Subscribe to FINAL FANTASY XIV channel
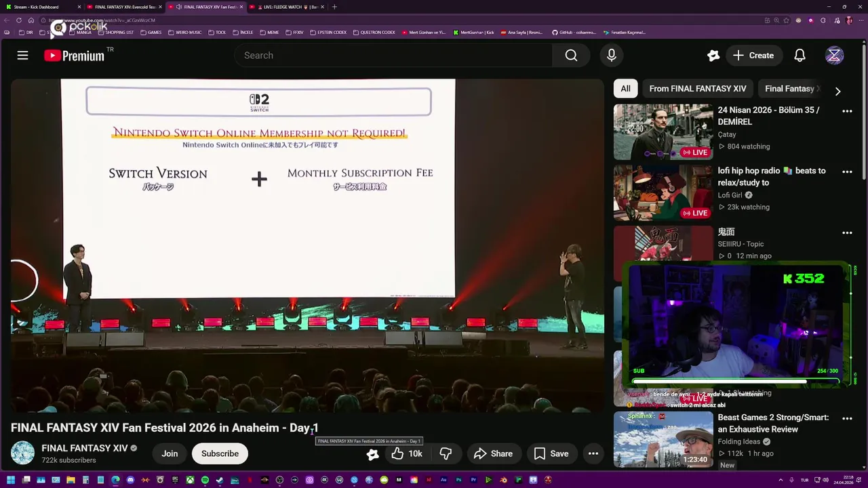This screenshot has width=868, height=488. coord(220,453)
